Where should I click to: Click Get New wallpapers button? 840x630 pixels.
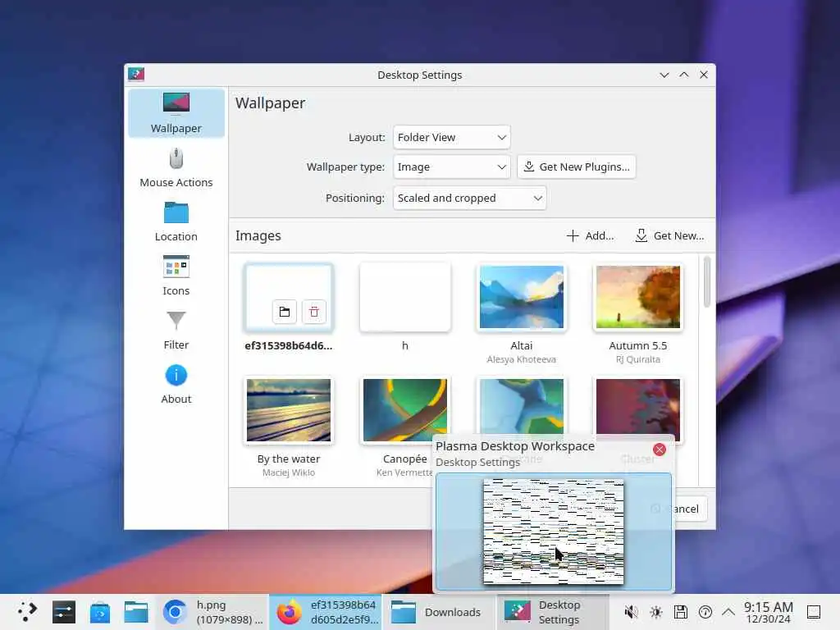(669, 235)
